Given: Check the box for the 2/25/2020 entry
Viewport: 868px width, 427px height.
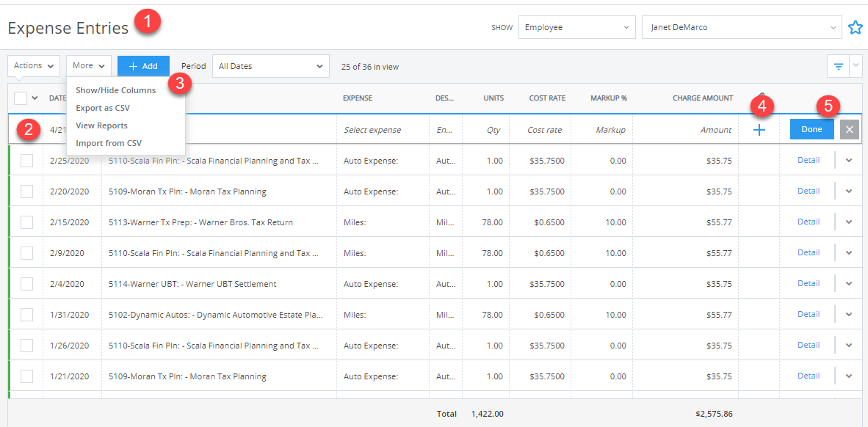Looking at the screenshot, I should point(26,161).
